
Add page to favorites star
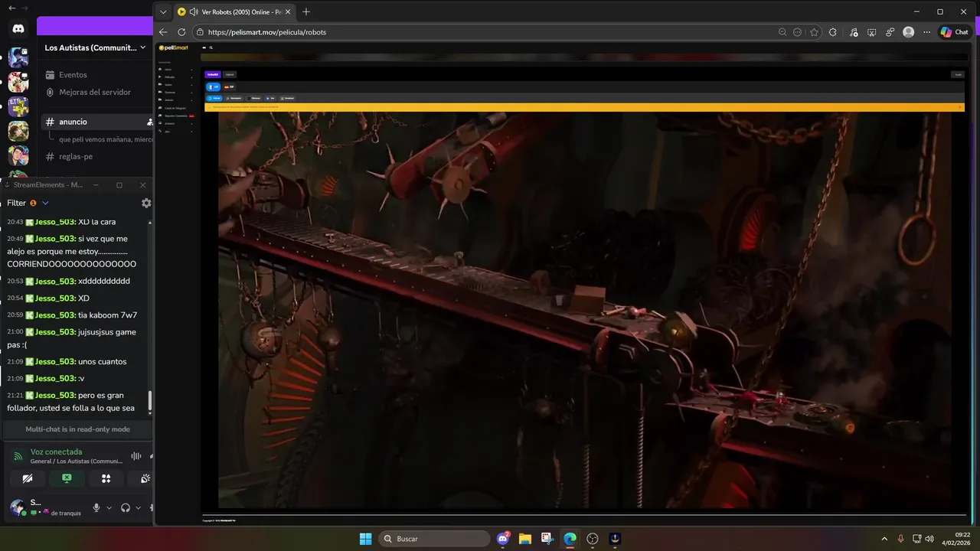point(814,32)
